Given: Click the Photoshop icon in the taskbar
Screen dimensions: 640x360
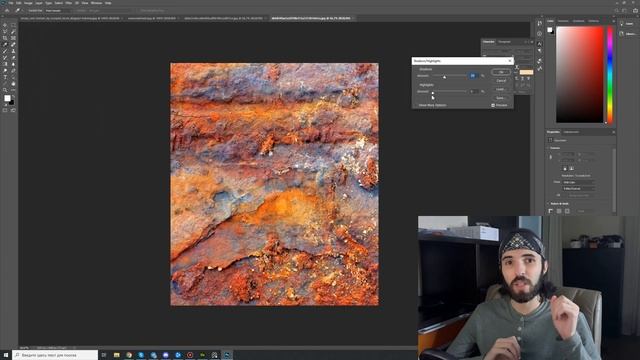Looking at the screenshot, I should point(227,355).
